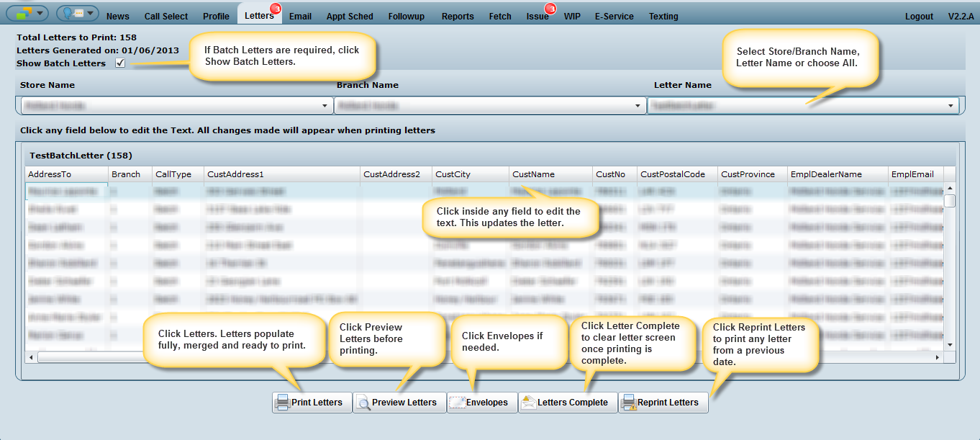Click the horizontal scrollbar right arrow
Screen dimensions: 980x440
click(937, 357)
